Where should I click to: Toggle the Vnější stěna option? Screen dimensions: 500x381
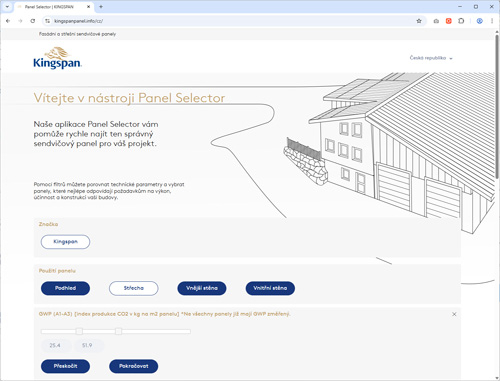point(202,288)
